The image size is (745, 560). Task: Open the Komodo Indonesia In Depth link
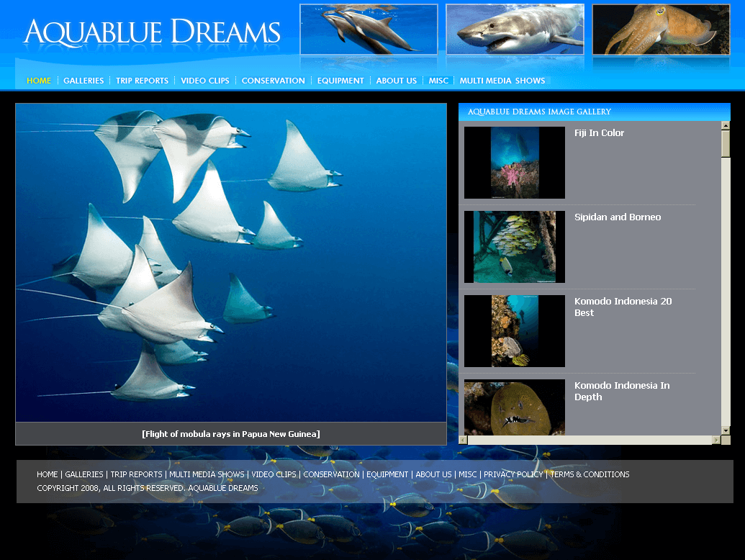click(622, 391)
